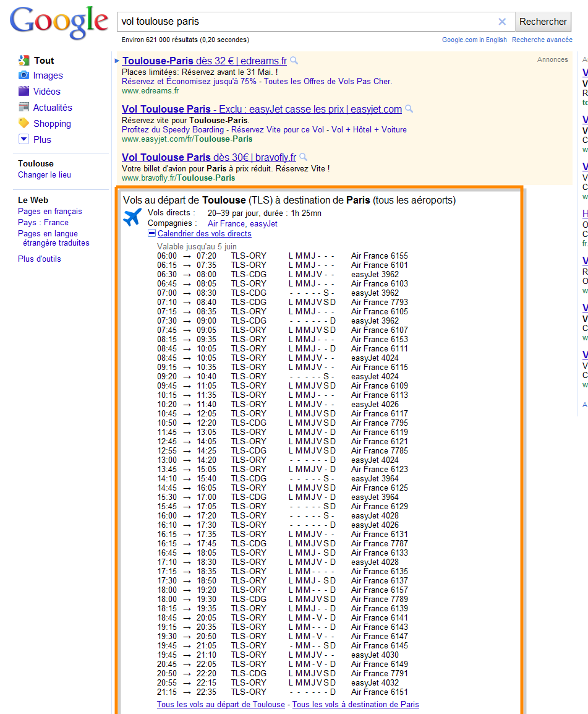Image resolution: width=588 pixels, height=714 pixels.
Task: Click the magnifier preview icon beside the edreams.fr ad
Action: pos(294,60)
